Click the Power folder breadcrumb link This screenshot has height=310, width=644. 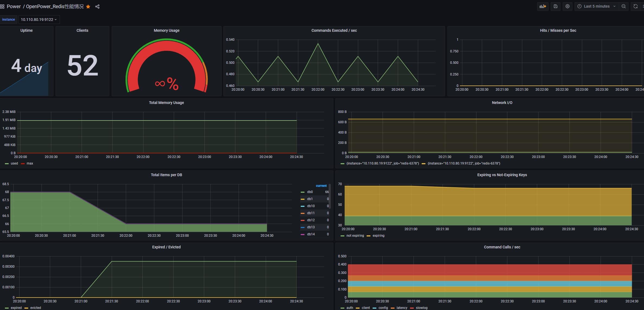(14, 7)
